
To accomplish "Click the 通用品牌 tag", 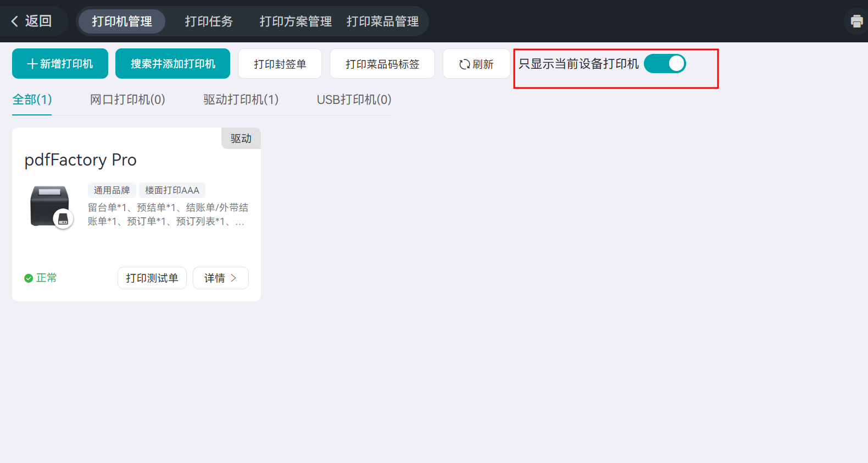I will coord(112,190).
